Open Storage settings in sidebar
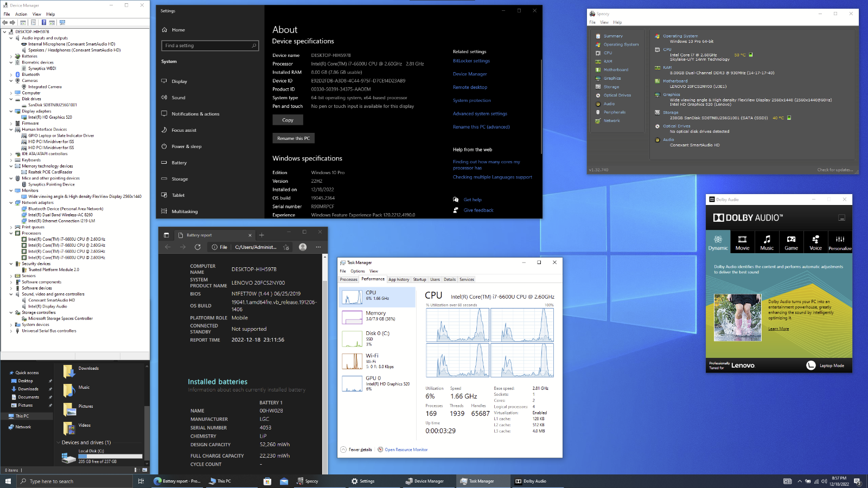Image resolution: width=868 pixels, height=488 pixels. click(180, 179)
